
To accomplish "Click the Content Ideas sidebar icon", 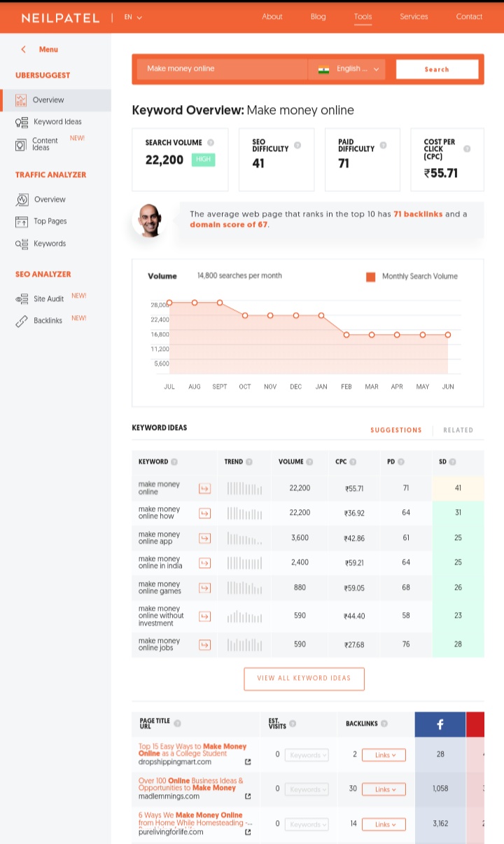I will click(x=21, y=144).
